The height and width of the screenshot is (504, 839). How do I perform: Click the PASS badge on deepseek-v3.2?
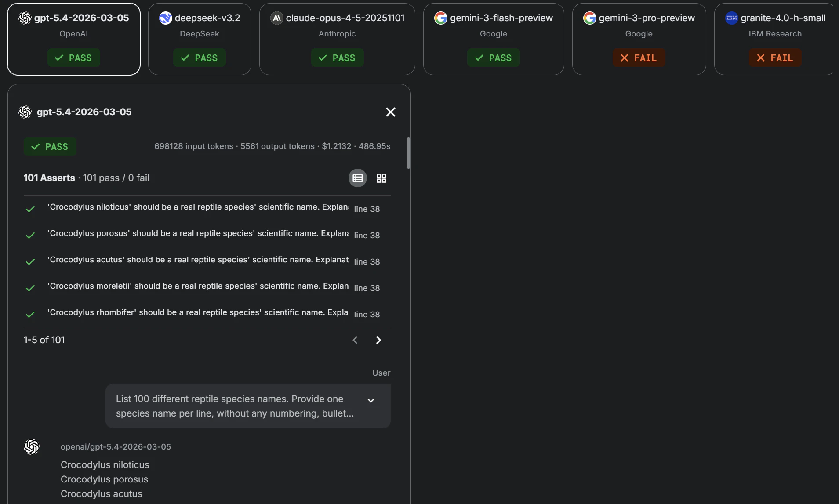click(x=200, y=58)
